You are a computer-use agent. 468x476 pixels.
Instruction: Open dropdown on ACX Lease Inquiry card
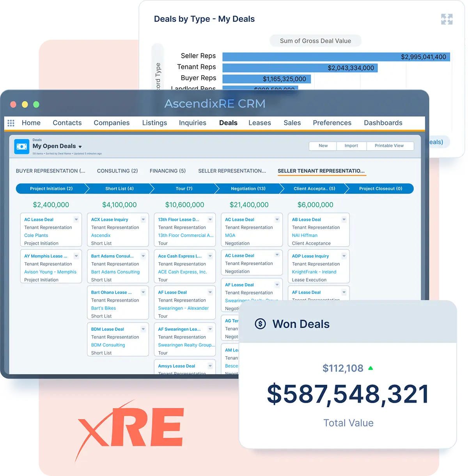(x=143, y=220)
